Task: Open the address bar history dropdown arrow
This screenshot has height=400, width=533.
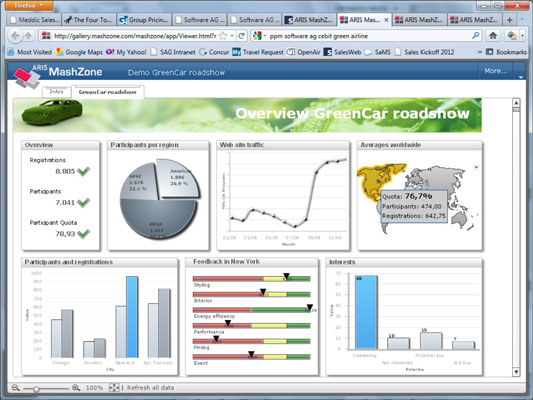Action: pos(232,36)
